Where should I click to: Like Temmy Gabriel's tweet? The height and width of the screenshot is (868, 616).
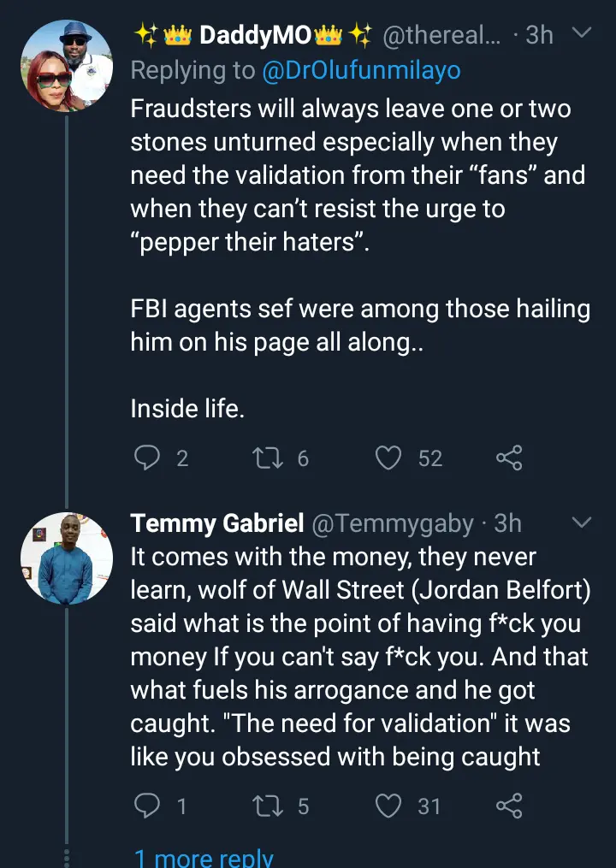point(390,805)
